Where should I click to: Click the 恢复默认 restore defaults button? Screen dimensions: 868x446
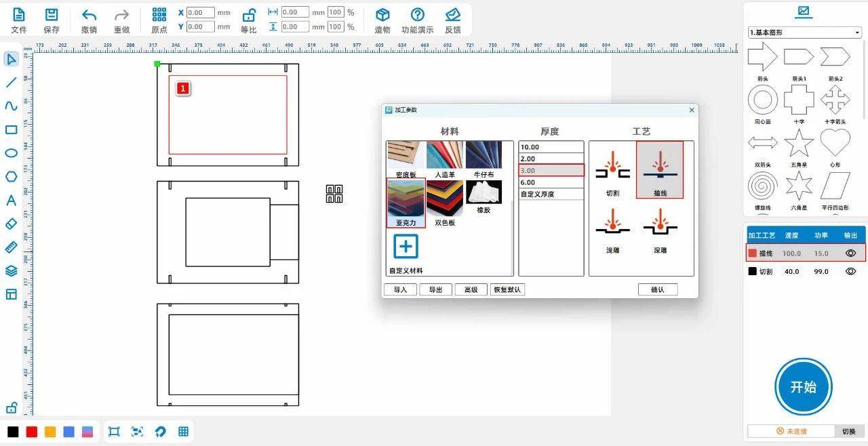pyautogui.click(x=507, y=289)
